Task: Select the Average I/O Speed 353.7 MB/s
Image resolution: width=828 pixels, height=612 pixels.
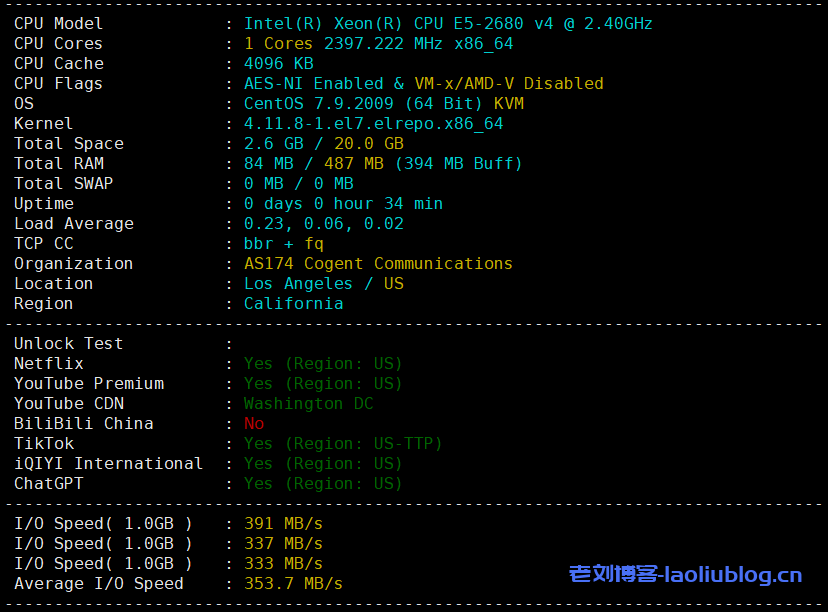Action: point(293,583)
